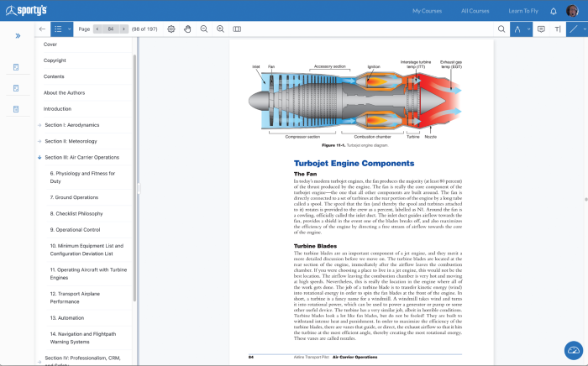
Task: Select the hand pan tool
Action: tap(188, 29)
